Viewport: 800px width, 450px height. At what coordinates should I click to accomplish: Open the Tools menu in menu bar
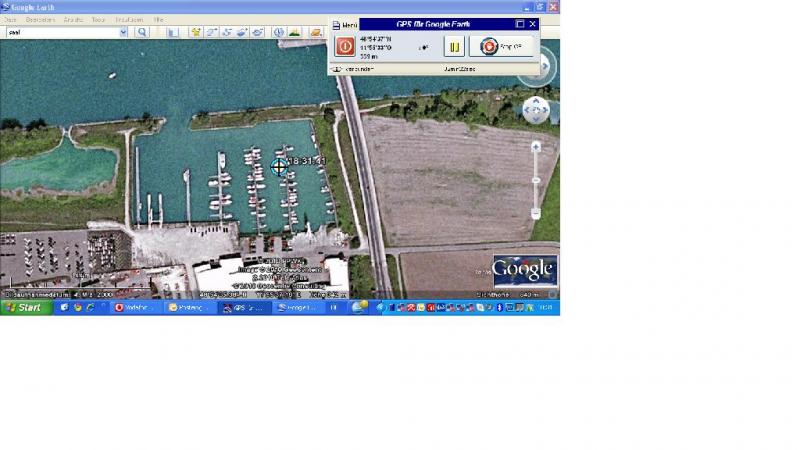coord(98,19)
